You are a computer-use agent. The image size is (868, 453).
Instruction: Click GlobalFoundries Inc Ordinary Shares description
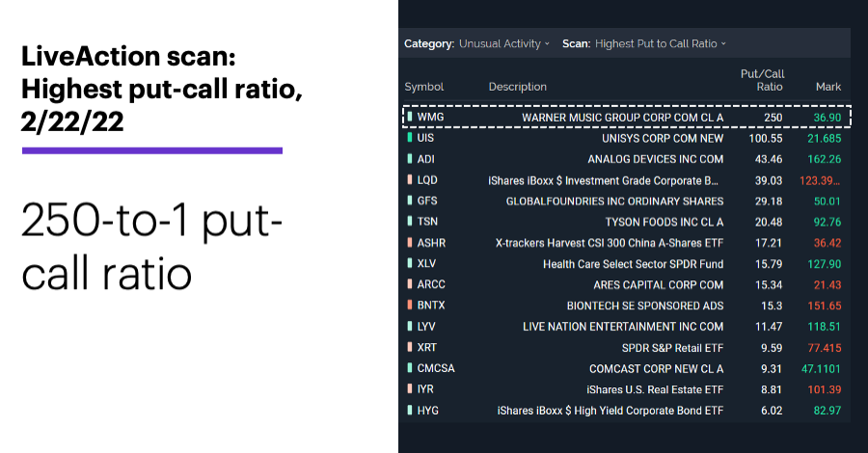tap(614, 201)
